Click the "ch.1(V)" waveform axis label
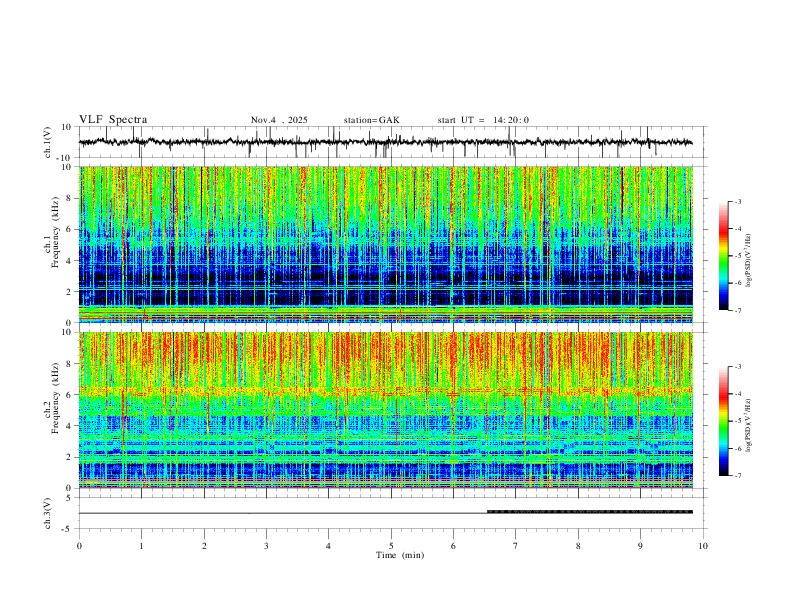The height and width of the screenshot is (612, 792). [48, 142]
